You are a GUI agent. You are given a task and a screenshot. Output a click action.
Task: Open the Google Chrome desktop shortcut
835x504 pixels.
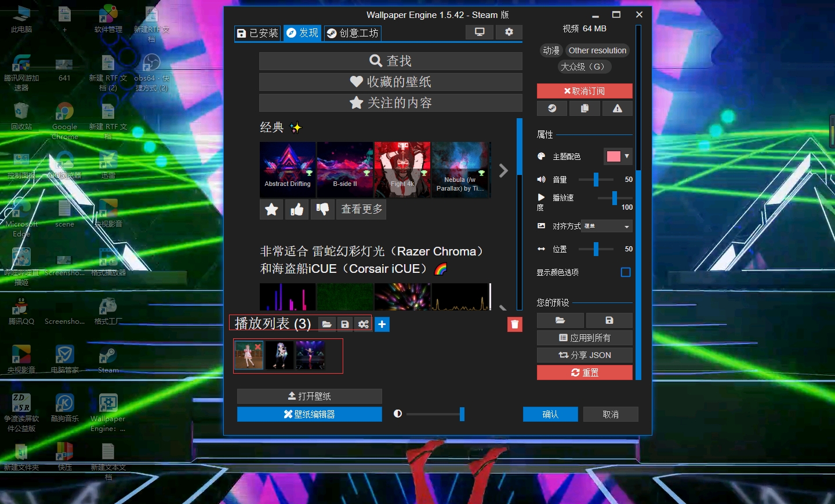pyautogui.click(x=64, y=120)
